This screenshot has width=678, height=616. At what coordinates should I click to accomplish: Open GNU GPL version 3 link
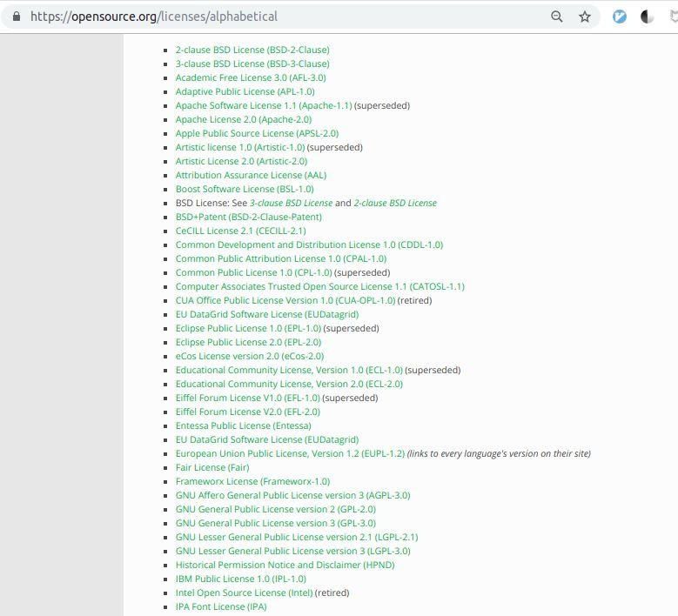[275, 523]
